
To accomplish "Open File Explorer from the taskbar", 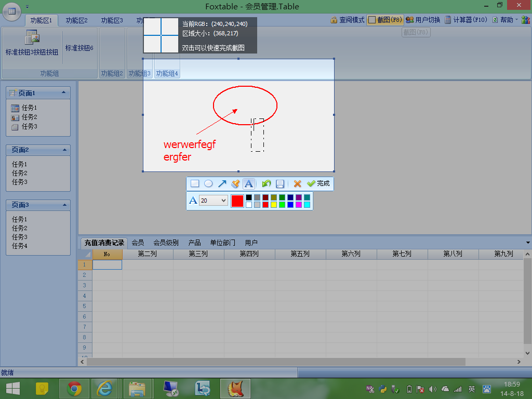I will pyautogui.click(x=137, y=389).
